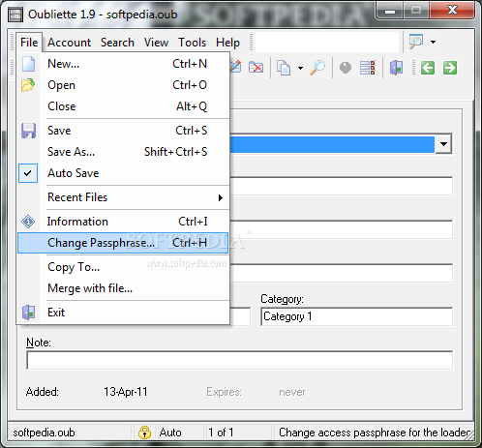The width and height of the screenshot is (482, 448).
Task: Click the exit door toolbar icon
Action: click(x=396, y=68)
